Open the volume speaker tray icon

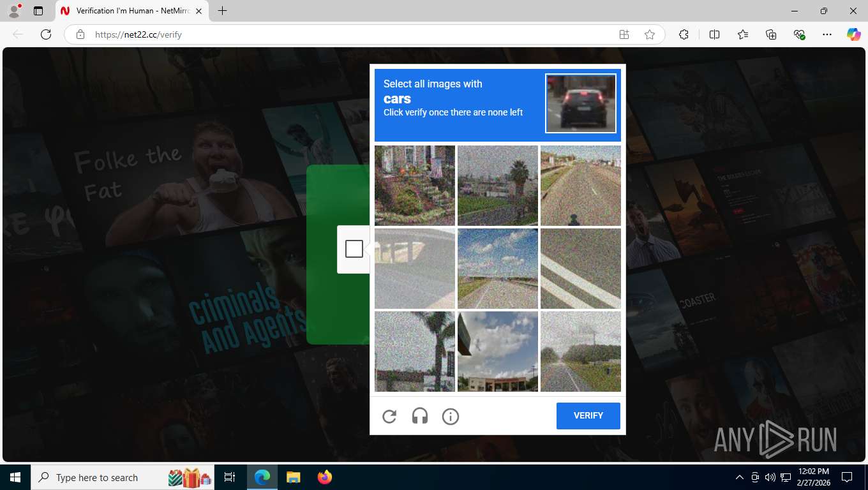(x=770, y=477)
